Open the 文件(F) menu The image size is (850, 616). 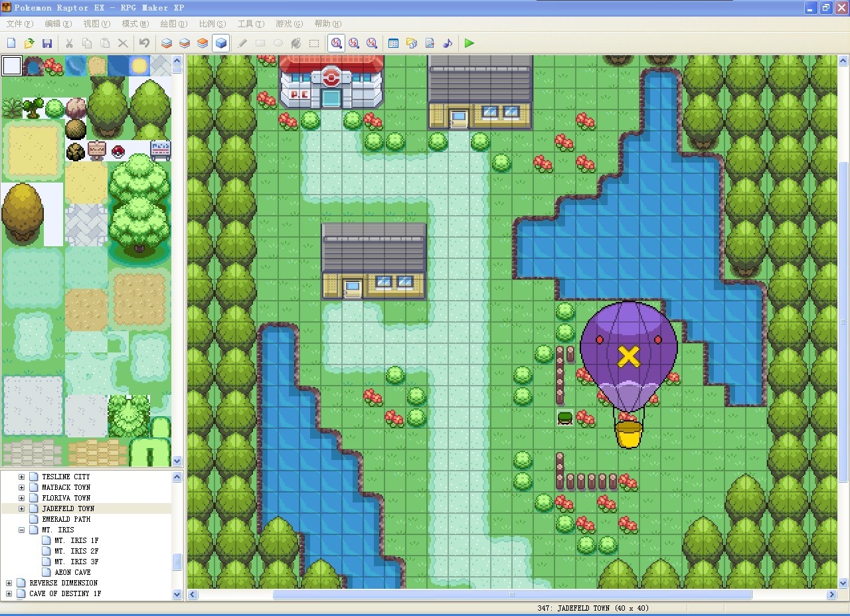click(x=19, y=24)
